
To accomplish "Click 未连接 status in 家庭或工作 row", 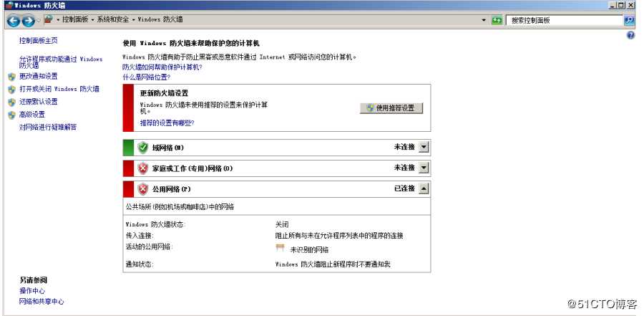I will 404,168.
